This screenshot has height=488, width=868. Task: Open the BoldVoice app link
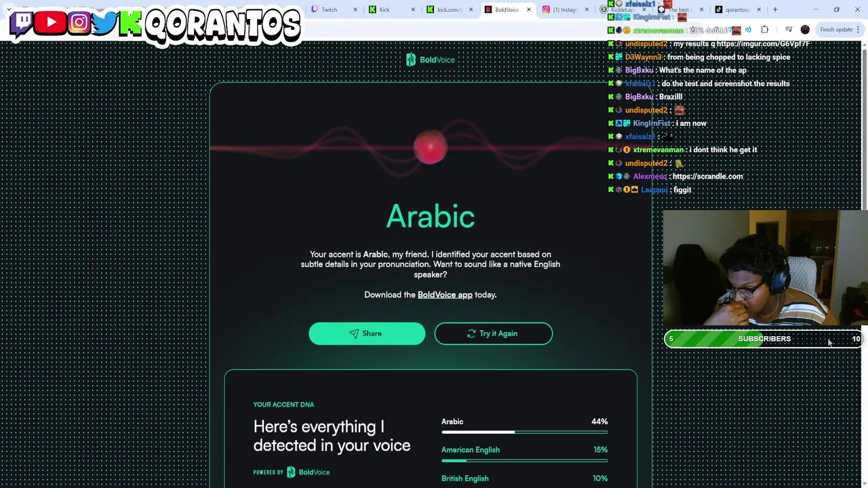[x=445, y=295]
